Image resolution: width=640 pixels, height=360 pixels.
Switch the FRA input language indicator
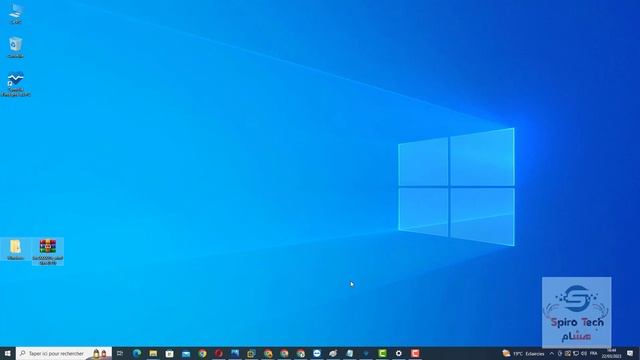[593, 353]
